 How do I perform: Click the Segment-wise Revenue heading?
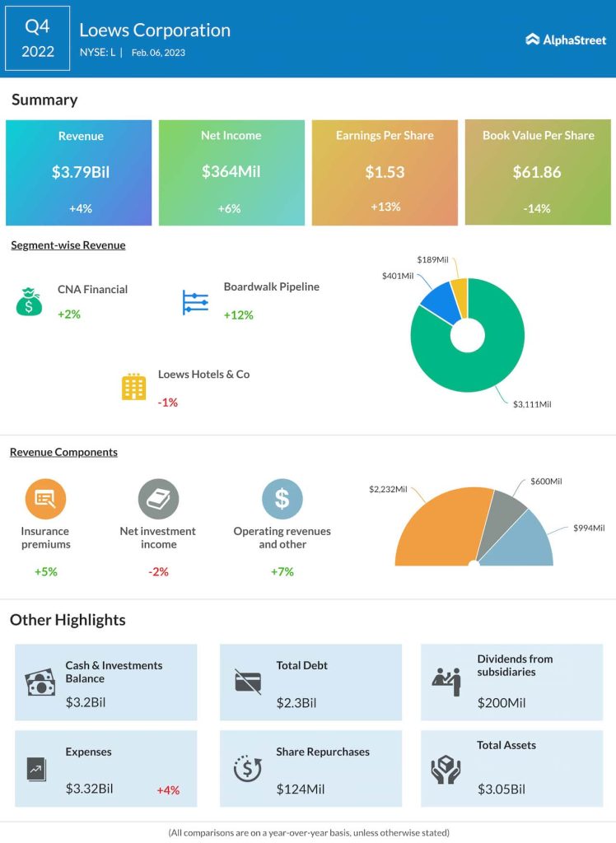coord(68,245)
